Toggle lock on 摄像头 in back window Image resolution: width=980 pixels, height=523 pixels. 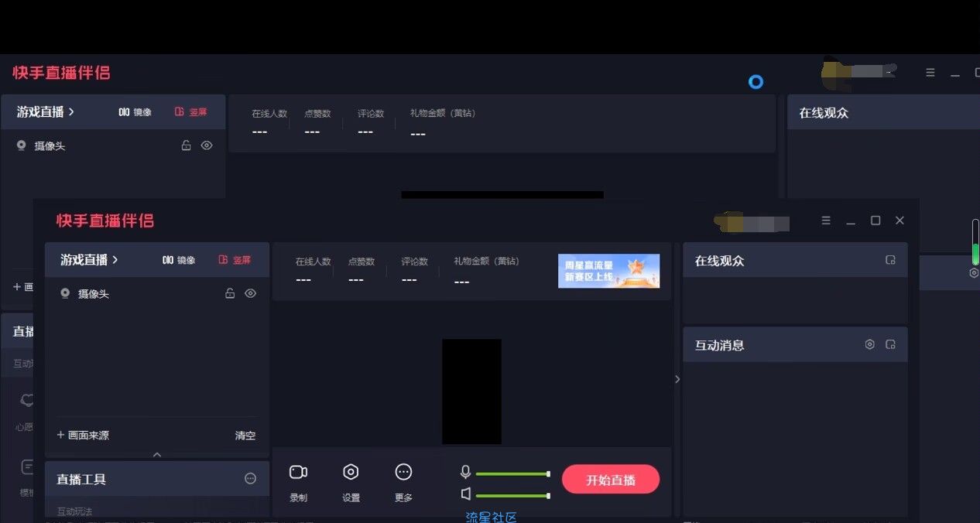pos(186,145)
